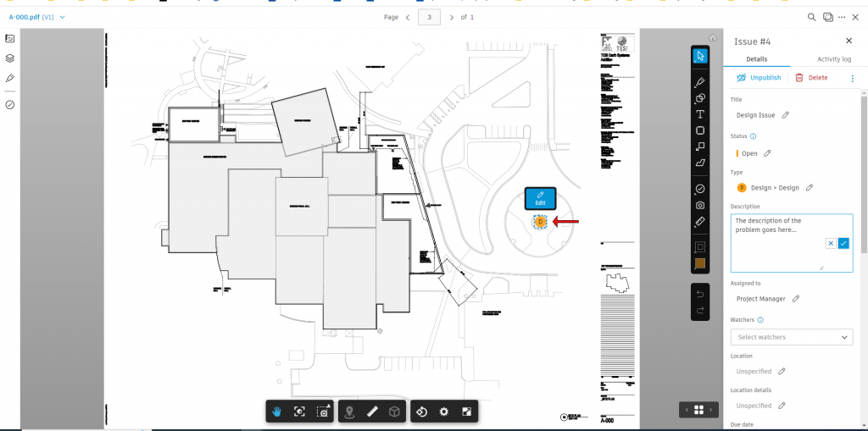This screenshot has width=868, height=431.
Task: Edit the Project Manager assignee
Action: click(x=795, y=299)
